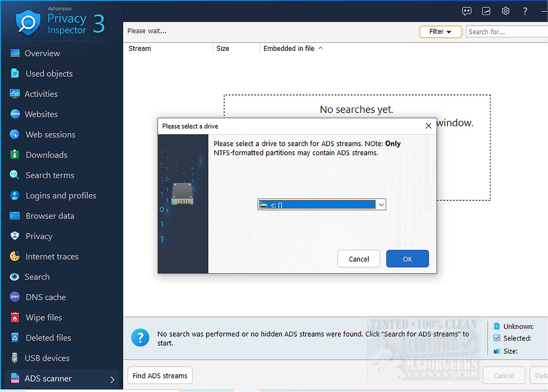Switch to the DNS cache section
The width and height of the screenshot is (548, 392).
(45, 297)
